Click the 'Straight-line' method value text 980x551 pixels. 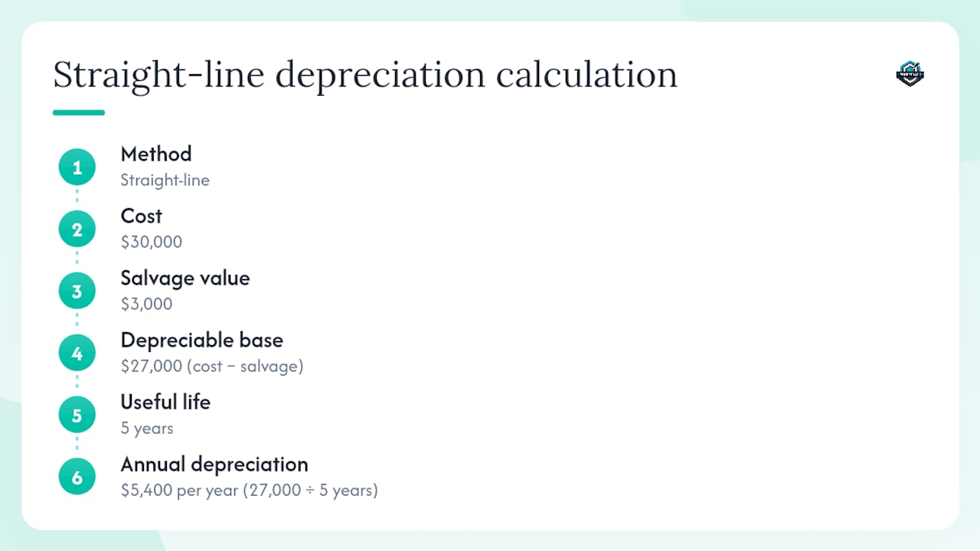[x=165, y=181]
